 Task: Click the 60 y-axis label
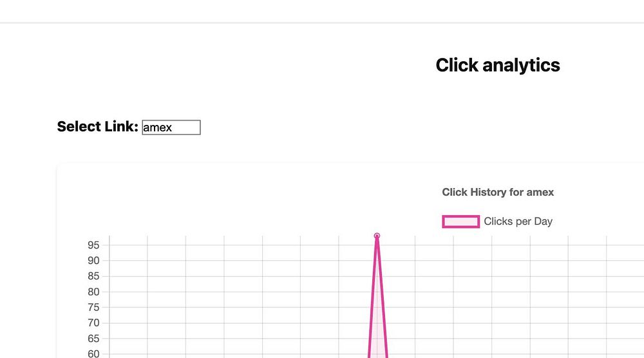pos(93,354)
